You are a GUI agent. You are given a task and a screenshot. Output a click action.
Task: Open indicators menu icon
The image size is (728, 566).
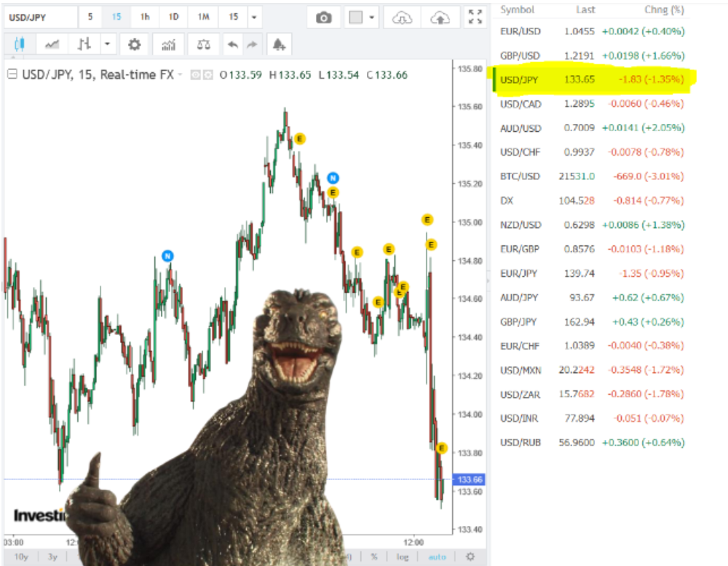pos(169,44)
